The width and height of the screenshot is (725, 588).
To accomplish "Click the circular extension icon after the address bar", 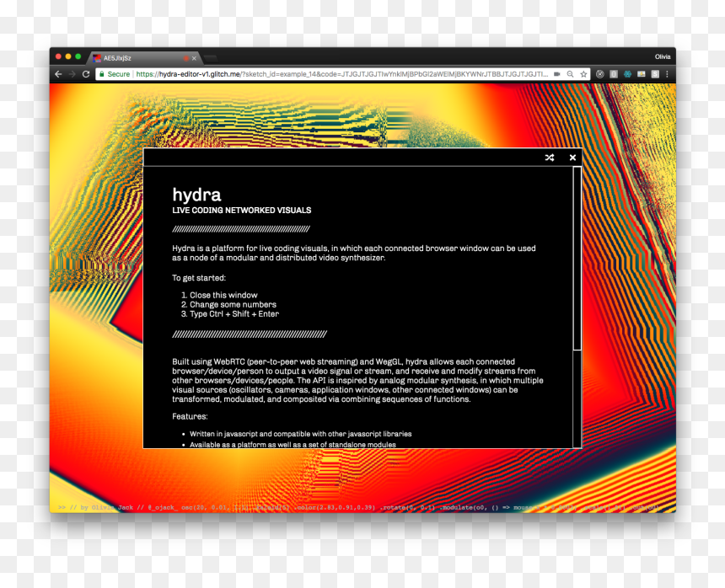I will (x=599, y=74).
